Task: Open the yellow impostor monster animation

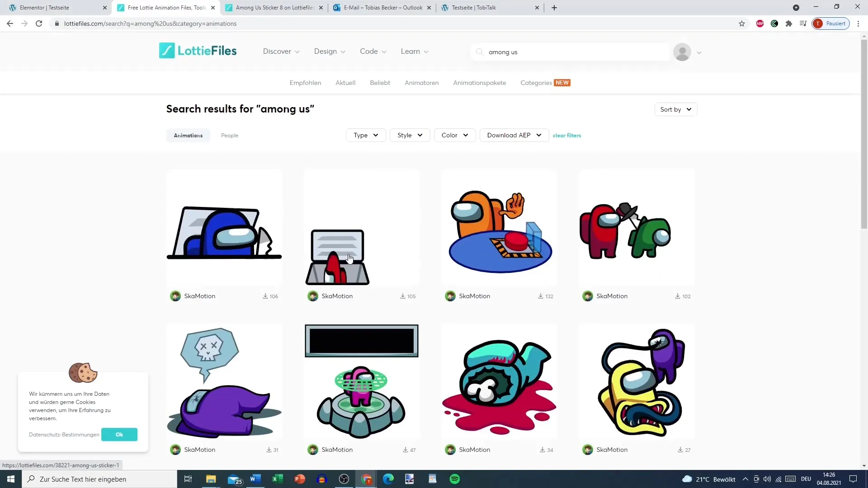Action: (637, 381)
